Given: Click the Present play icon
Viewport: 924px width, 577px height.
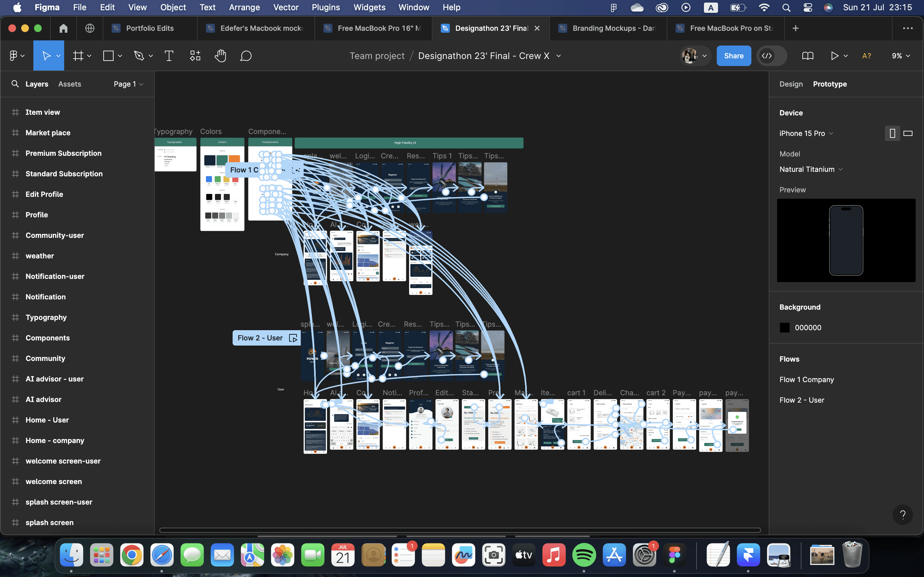Looking at the screenshot, I should click(x=834, y=56).
